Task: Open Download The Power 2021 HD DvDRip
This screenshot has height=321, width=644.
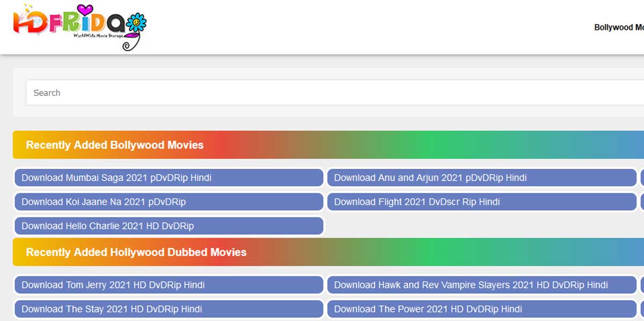Action: (x=482, y=309)
